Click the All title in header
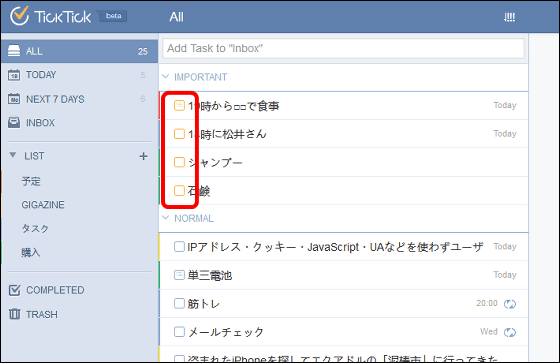Image resolution: width=560 pixels, height=363 pixels. pos(176,17)
